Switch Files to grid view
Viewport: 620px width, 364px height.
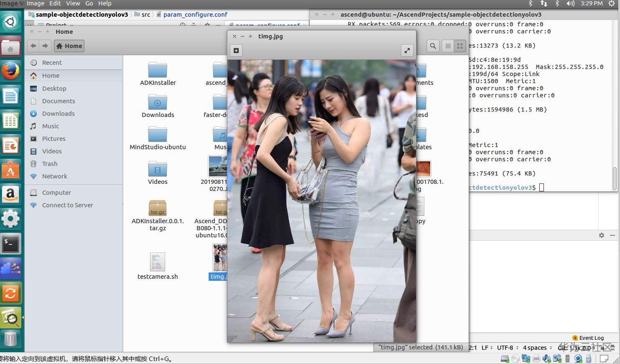pyautogui.click(x=460, y=46)
